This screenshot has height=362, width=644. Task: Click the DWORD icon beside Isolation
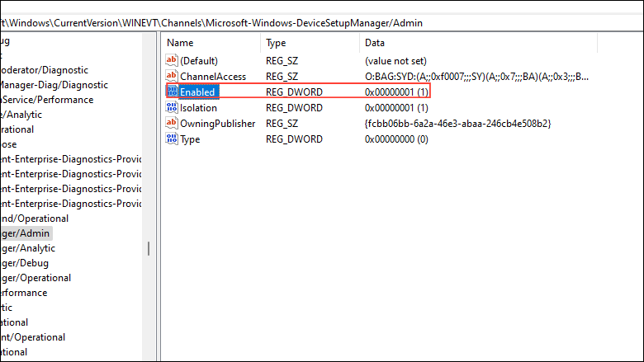coord(172,107)
